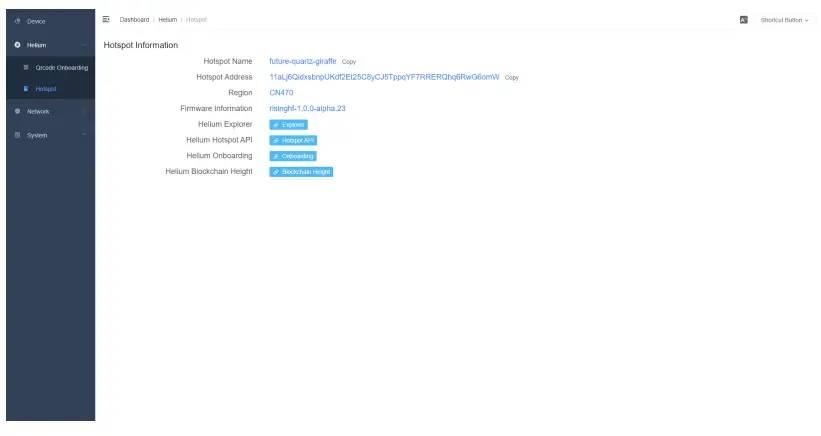Screen dimensions: 821x436
Task: Open the Onboarding link button
Action: pyautogui.click(x=293, y=156)
